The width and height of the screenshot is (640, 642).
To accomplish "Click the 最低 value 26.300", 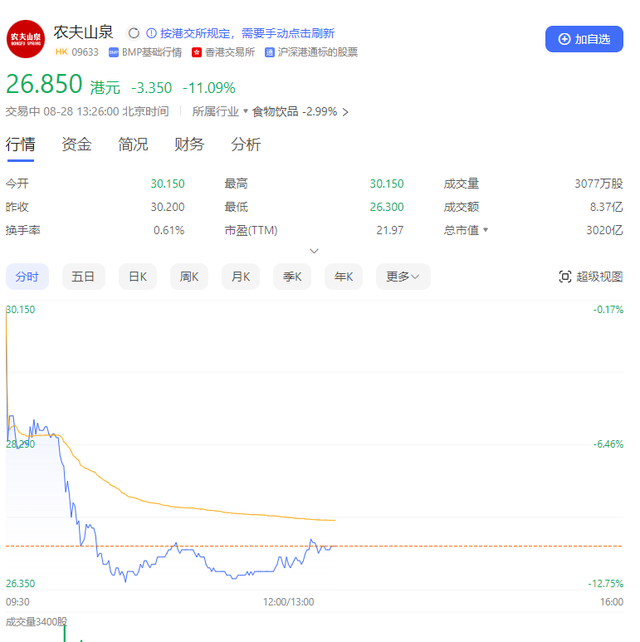I will coord(387,207).
